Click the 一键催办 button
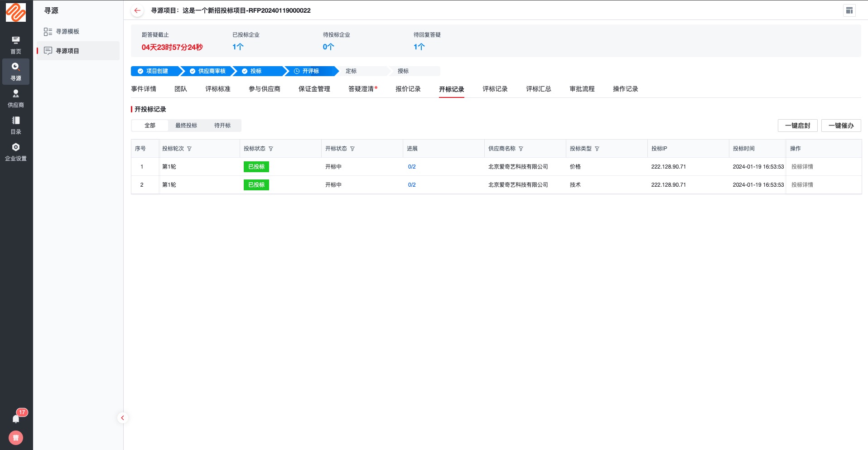 click(841, 126)
